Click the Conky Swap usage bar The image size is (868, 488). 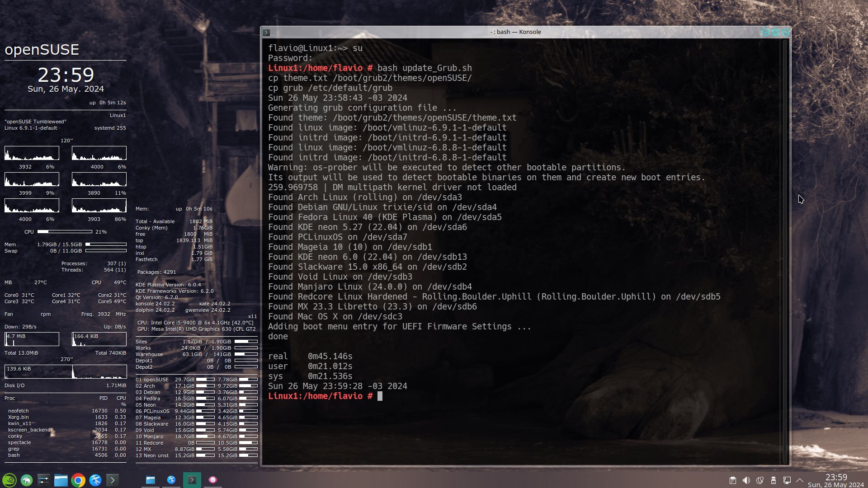pos(106,251)
